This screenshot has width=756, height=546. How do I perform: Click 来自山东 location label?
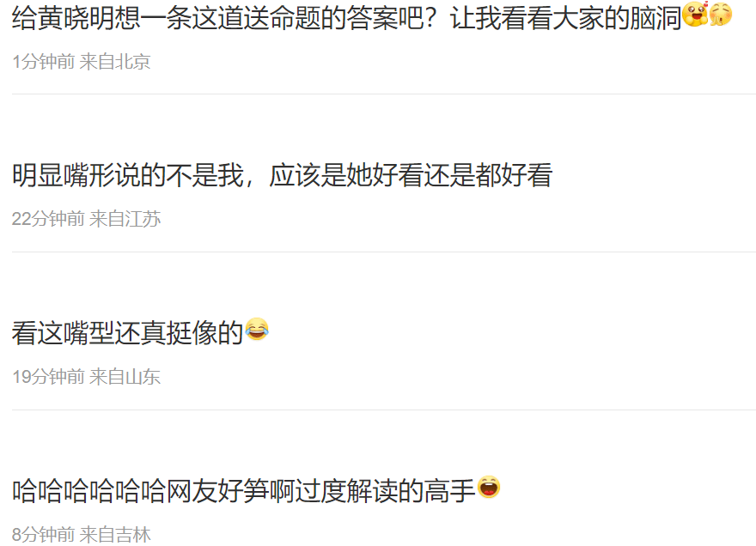[x=125, y=377]
